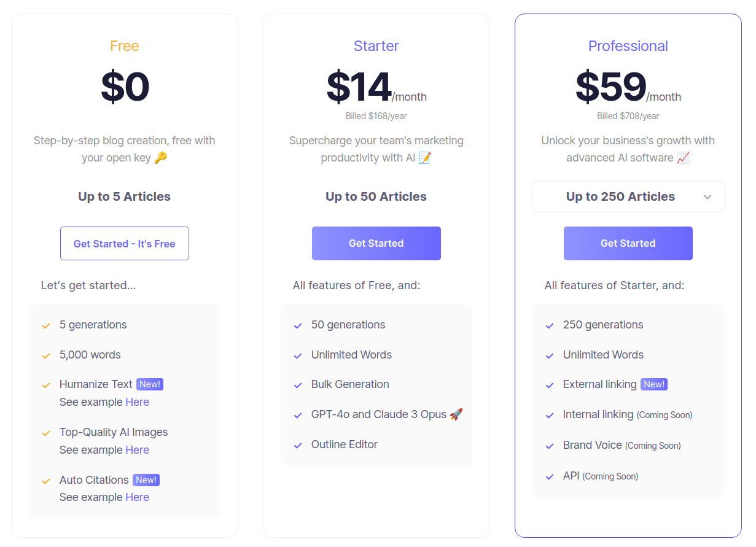Click the orange checkmark beside 5,000 words

click(46, 356)
